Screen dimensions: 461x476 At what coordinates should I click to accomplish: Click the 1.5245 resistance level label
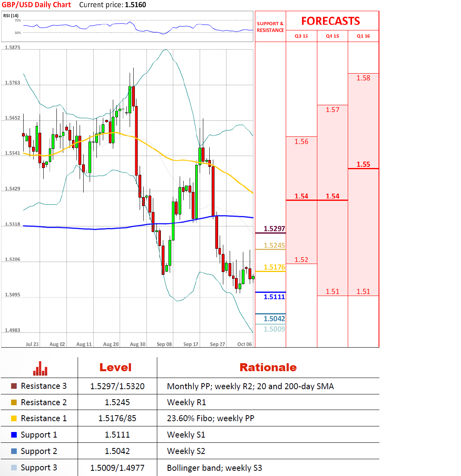point(274,245)
